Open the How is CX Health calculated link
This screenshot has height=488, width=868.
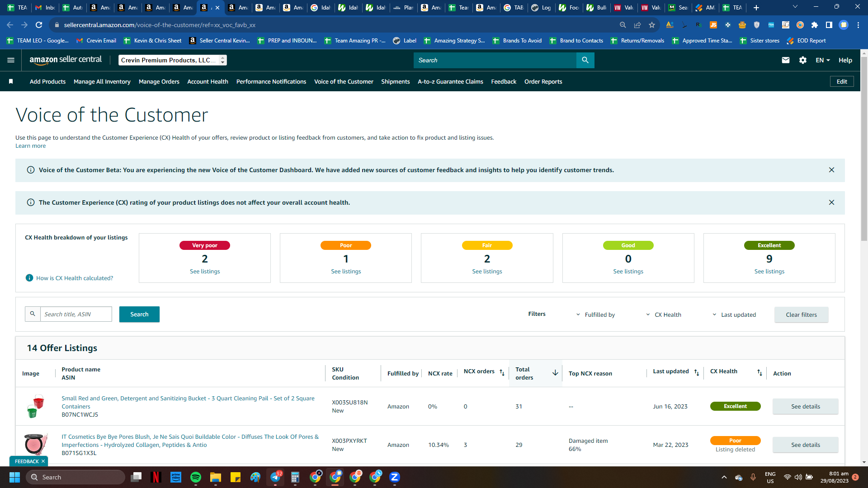(75, 278)
